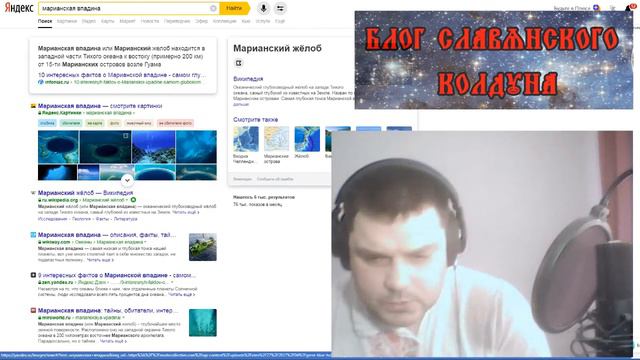Click the Wikipedia favicon of Марианский жёлоб result

pyautogui.click(x=33, y=193)
